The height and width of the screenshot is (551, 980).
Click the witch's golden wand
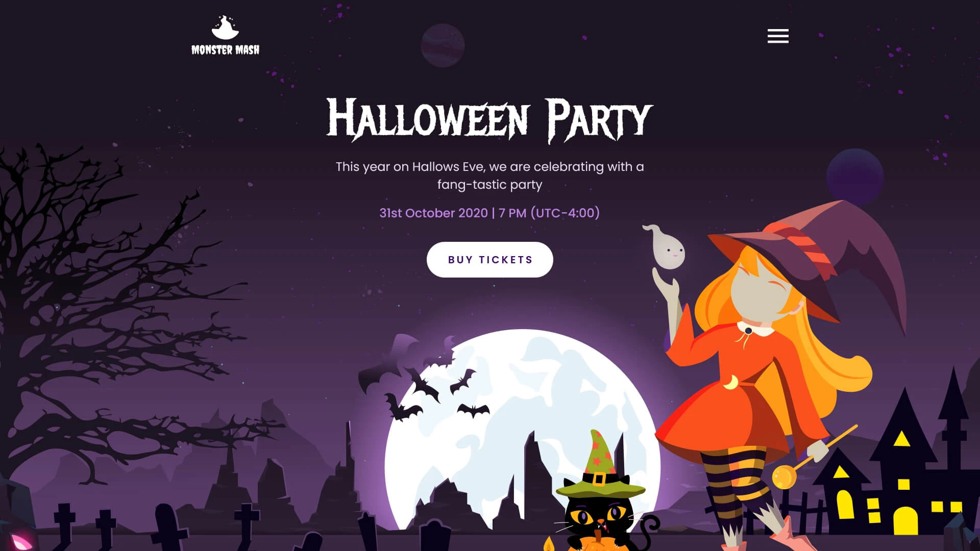tap(812, 457)
